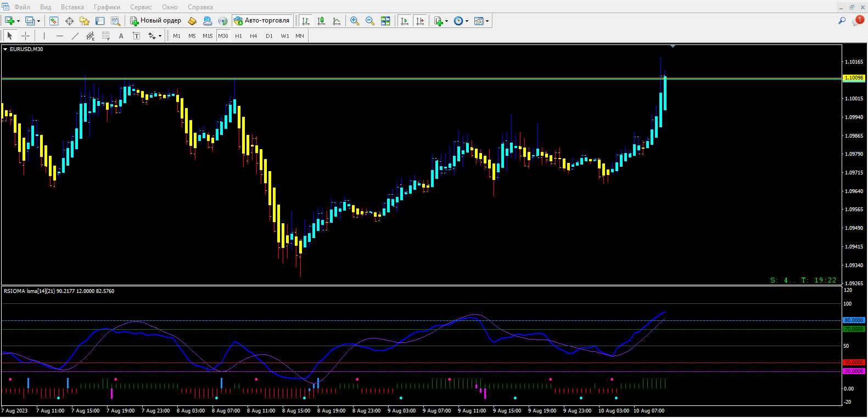This screenshot has height=418, width=868.
Task: Select the crosshair tool
Action: tap(25, 36)
